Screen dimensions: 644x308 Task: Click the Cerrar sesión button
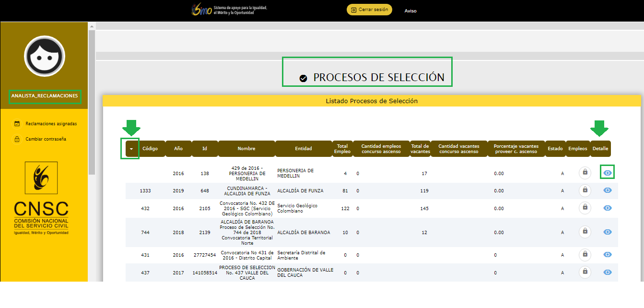click(x=369, y=10)
